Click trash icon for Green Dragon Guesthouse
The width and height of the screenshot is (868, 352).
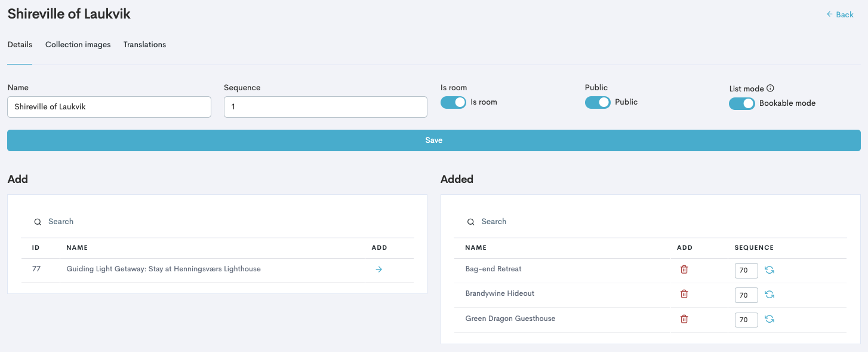[684, 319]
